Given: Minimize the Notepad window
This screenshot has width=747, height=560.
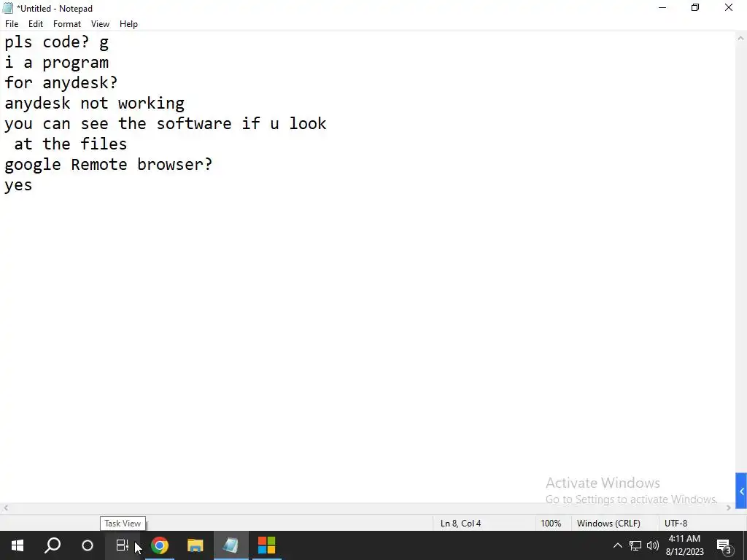Looking at the screenshot, I should [x=662, y=7].
